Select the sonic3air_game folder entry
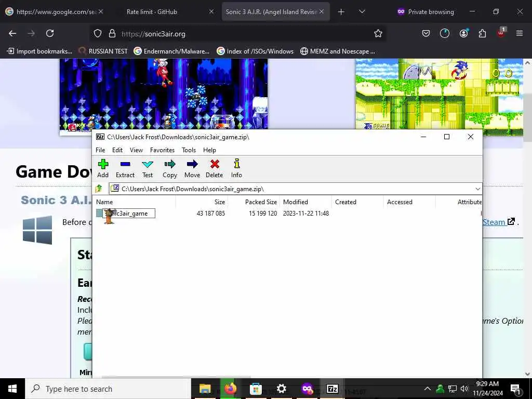Screen dimensions: 532x399 click(126, 214)
